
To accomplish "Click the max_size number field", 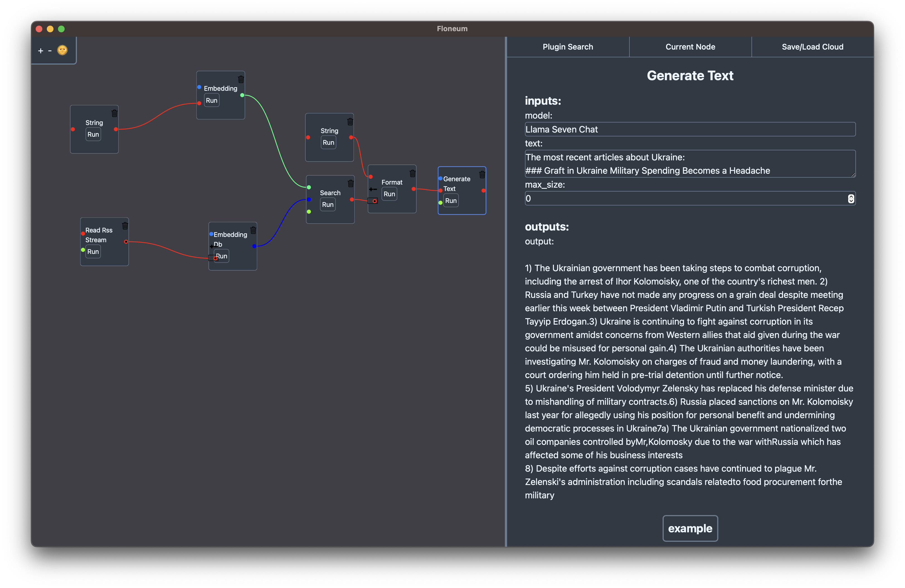I will pyautogui.click(x=690, y=199).
